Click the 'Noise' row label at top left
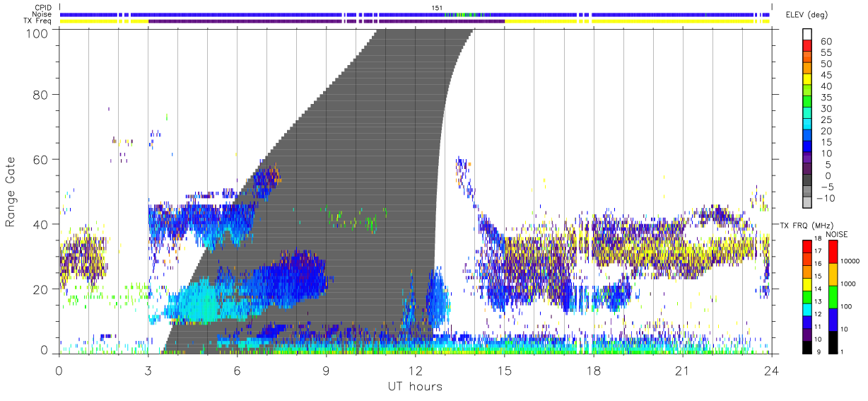 pos(42,14)
